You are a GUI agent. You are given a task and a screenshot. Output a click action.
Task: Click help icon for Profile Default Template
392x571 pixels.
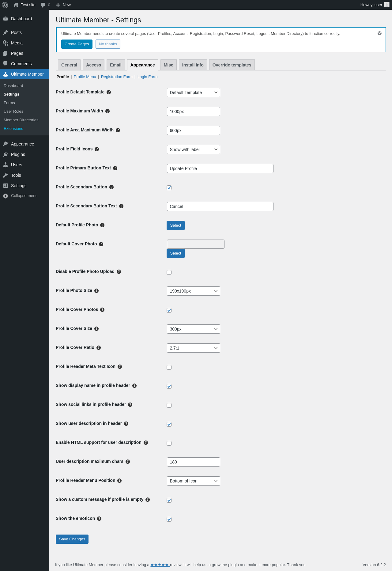coord(109,92)
